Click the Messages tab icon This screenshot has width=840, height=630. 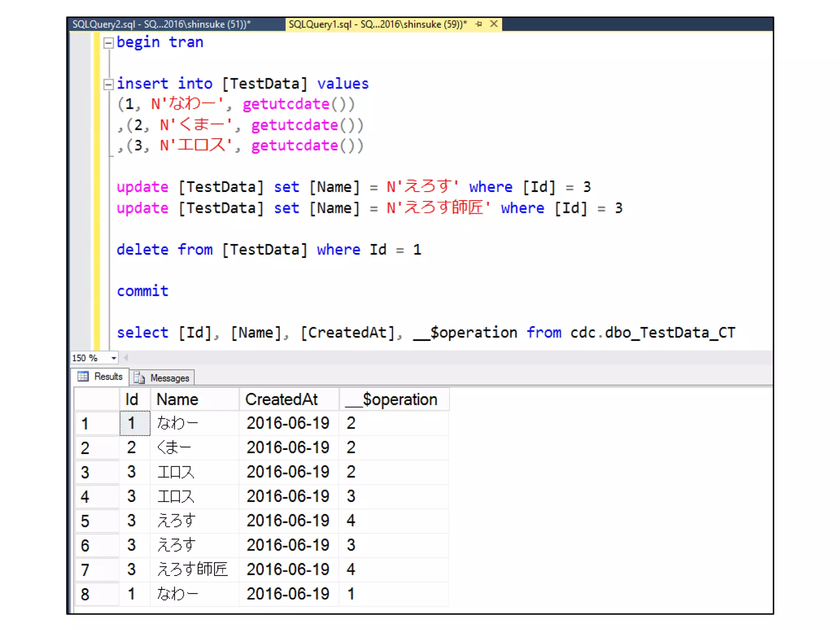click(x=139, y=378)
